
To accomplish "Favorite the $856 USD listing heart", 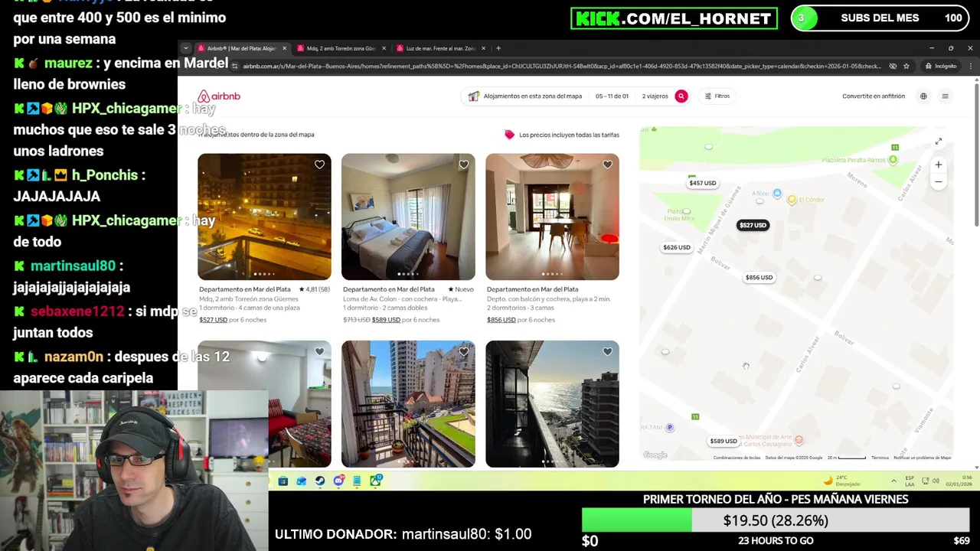I will [607, 165].
